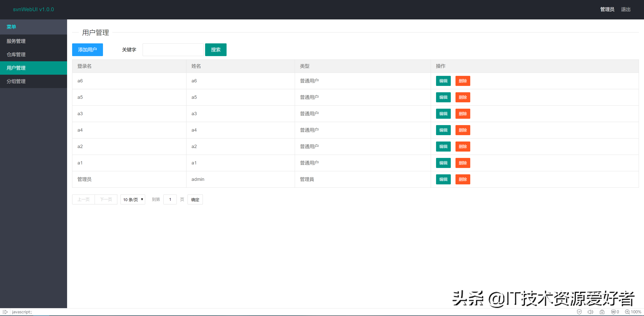Click the security shield icon in the status bar

[x=579, y=312]
